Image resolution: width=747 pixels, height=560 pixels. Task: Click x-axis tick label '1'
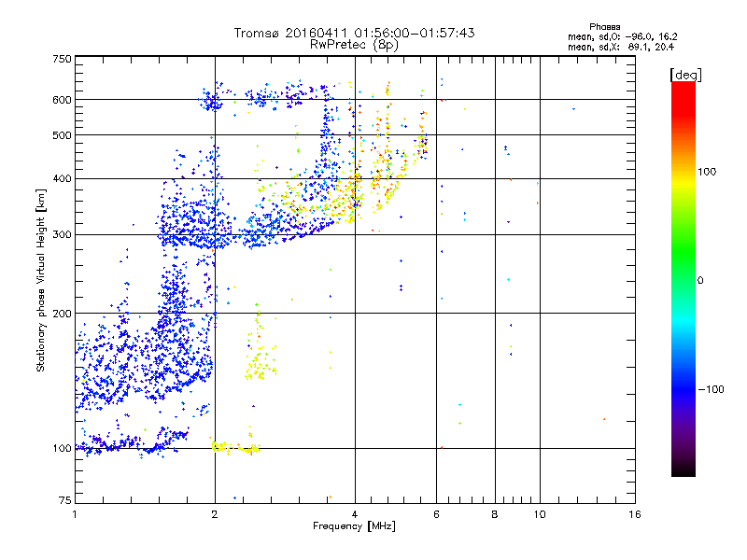[x=75, y=514]
